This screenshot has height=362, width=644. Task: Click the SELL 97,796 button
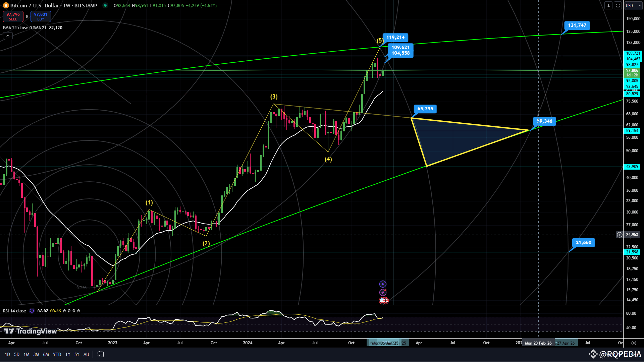13,16
